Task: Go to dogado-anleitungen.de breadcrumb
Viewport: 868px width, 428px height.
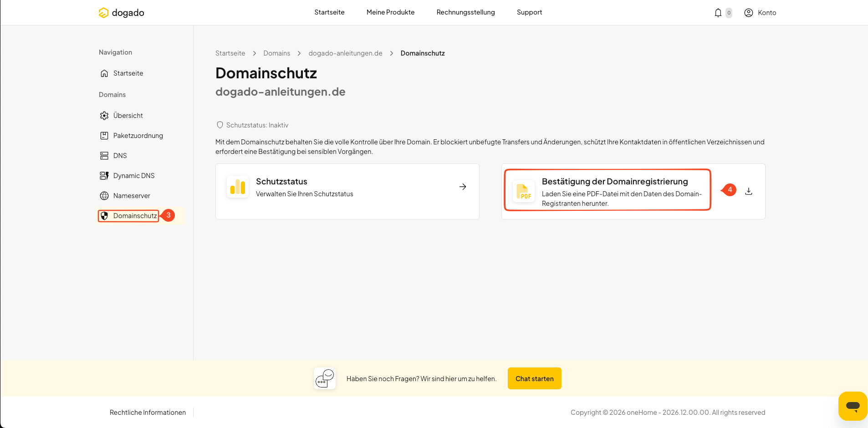Action: 345,53
